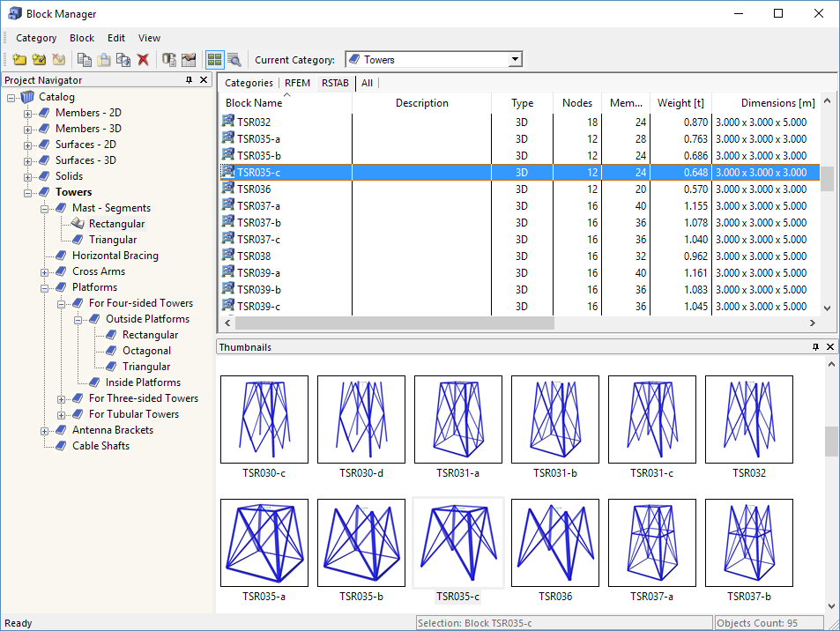The width and height of the screenshot is (840, 631).
Task: Collapse the Platforms tree node
Action: [x=45, y=287]
